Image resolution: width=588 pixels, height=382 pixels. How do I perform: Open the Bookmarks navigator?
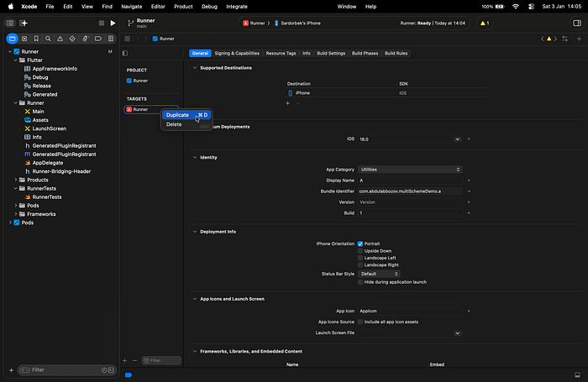(36, 39)
